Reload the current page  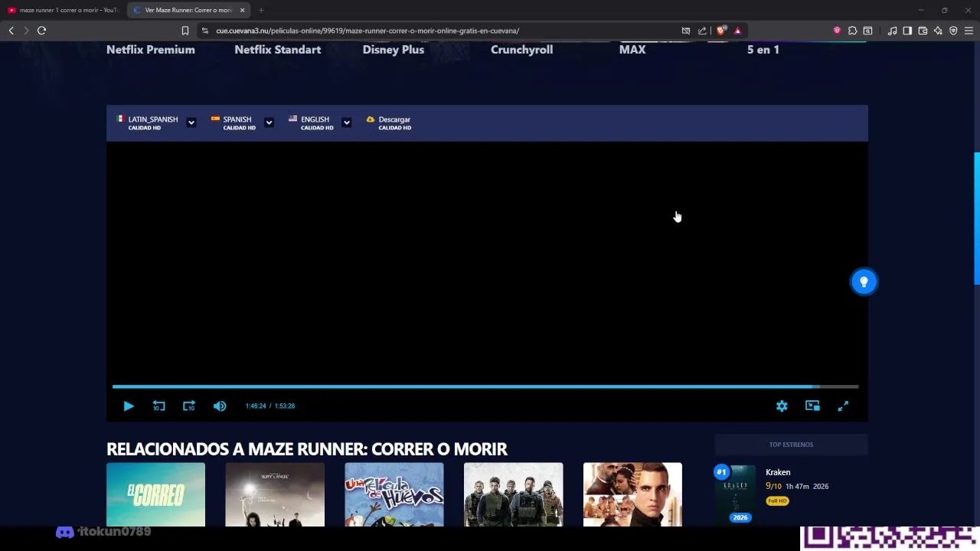[41, 31]
